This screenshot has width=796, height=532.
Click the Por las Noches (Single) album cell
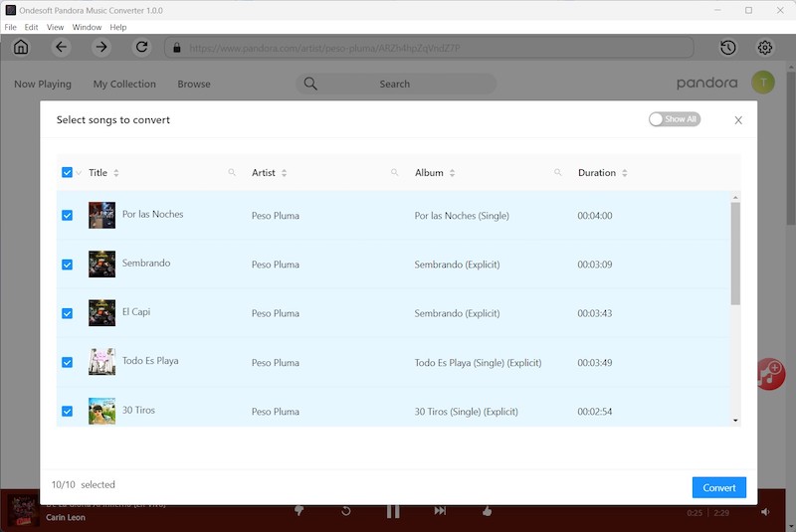462,216
